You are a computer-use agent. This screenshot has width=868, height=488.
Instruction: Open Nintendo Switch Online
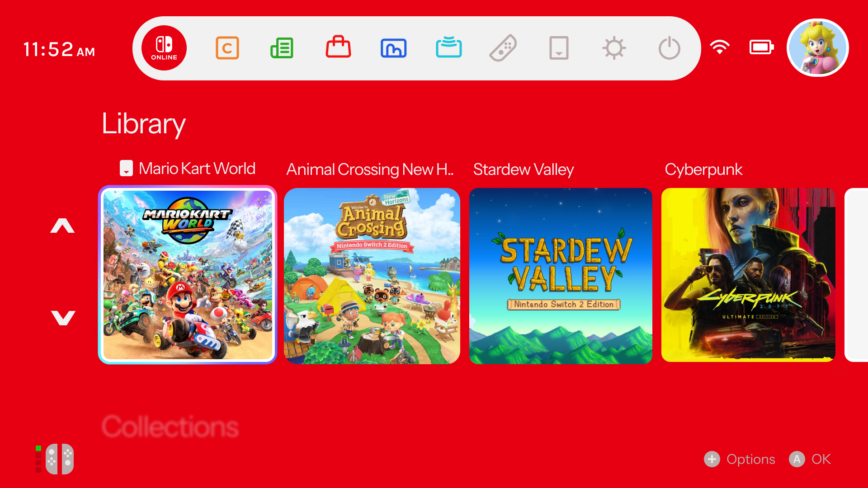[x=164, y=48]
